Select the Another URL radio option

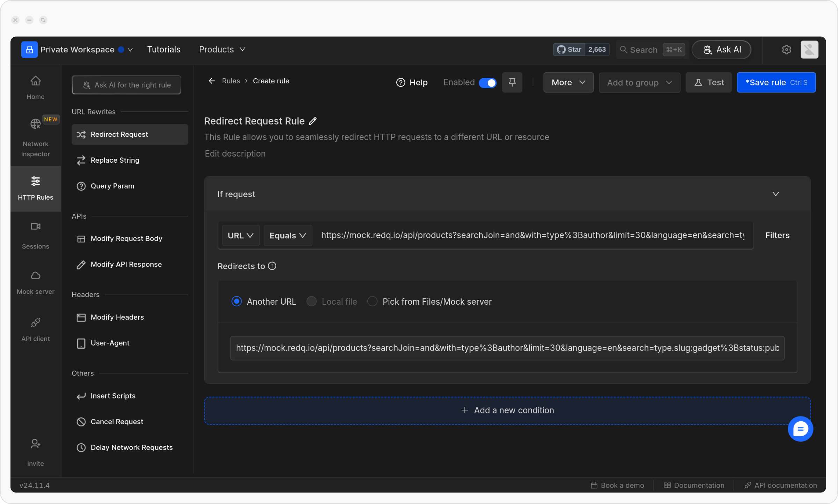pos(236,301)
